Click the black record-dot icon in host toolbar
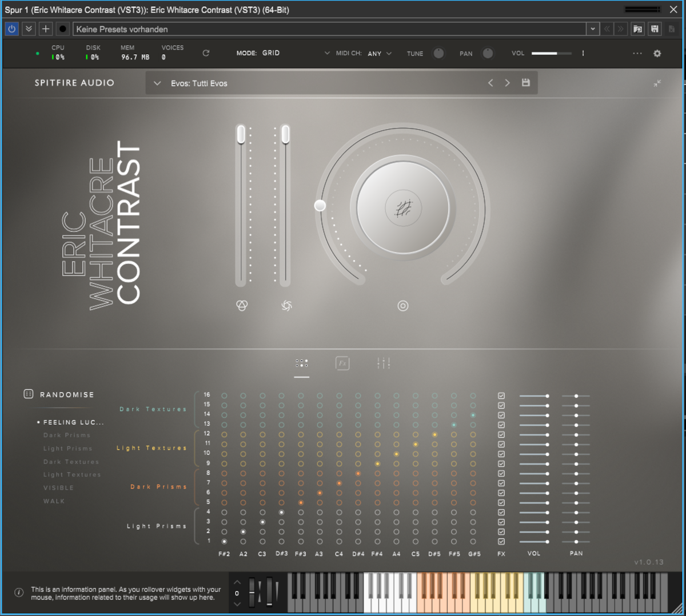This screenshot has height=616, width=686. point(63,29)
